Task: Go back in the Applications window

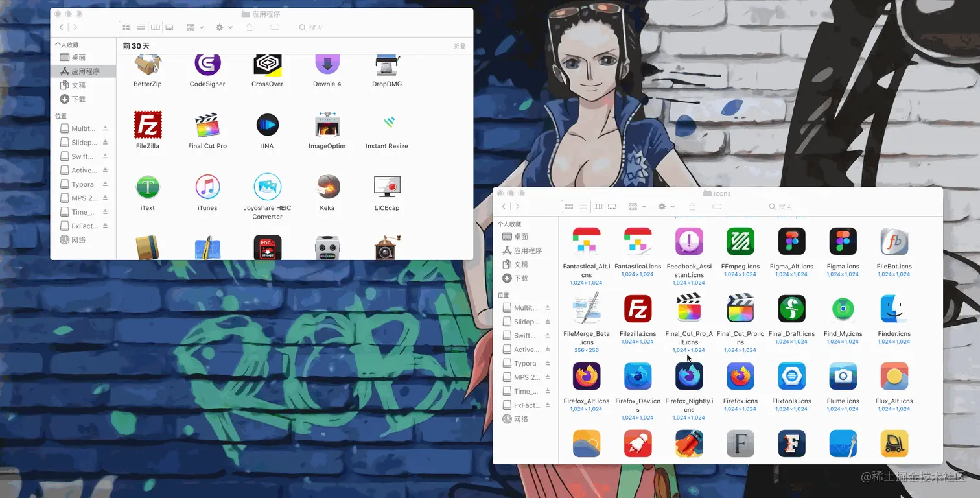Action: tap(62, 27)
